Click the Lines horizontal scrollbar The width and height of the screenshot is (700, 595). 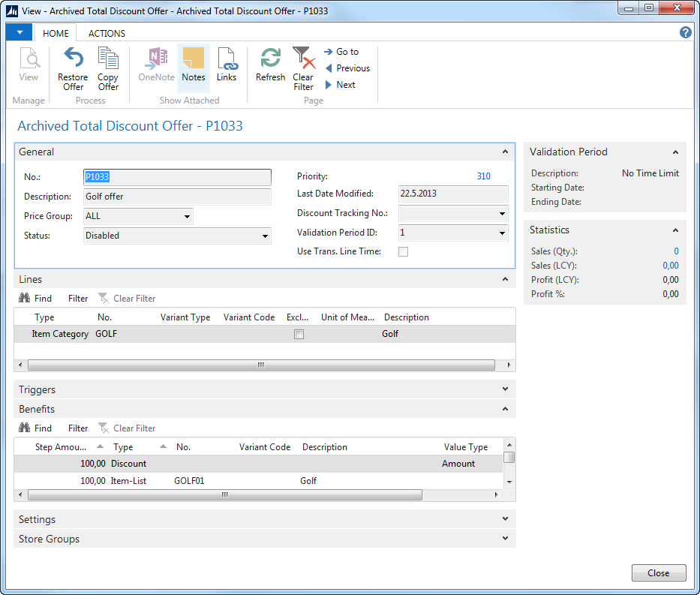click(261, 365)
